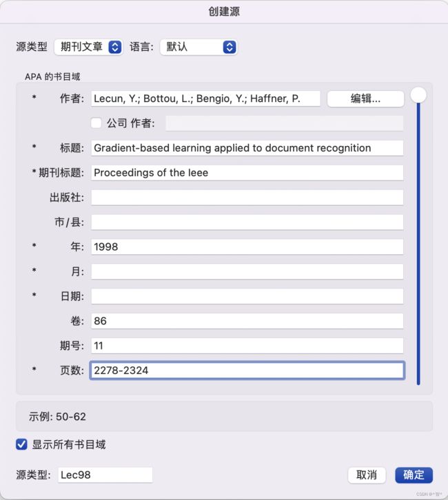Click the 取消 button
Screen dimensions: 448x500
tap(367, 475)
